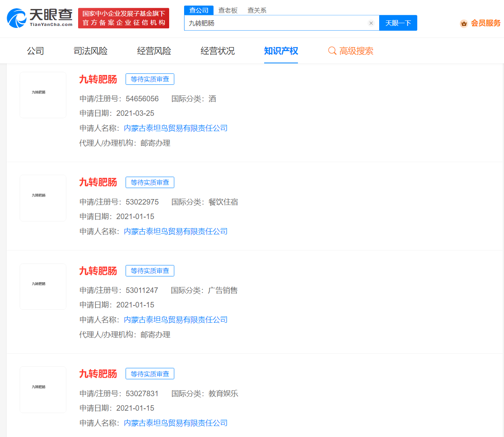This screenshot has height=437, width=504.
Task: Click 邮寄办理 agent text for 53011247
Action: [155, 335]
